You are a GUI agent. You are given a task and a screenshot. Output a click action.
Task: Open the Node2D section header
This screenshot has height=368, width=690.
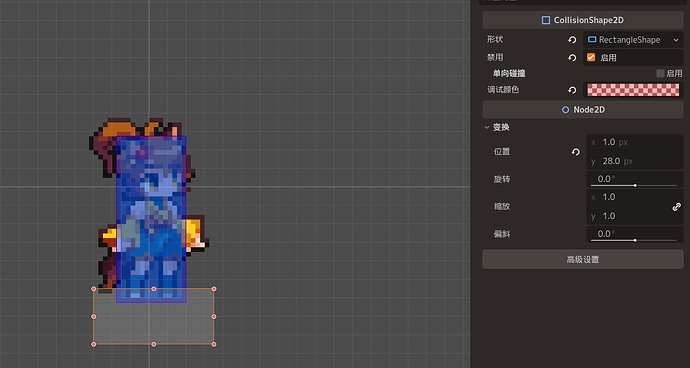point(583,110)
